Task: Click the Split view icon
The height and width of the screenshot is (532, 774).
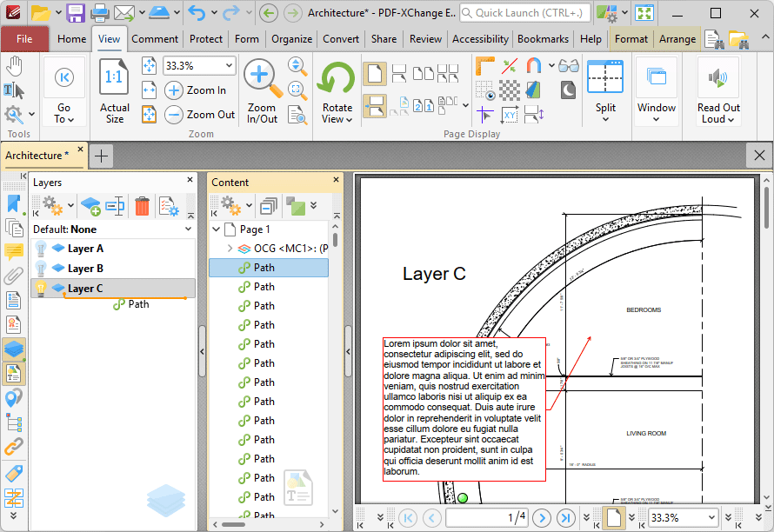Action: (605, 76)
